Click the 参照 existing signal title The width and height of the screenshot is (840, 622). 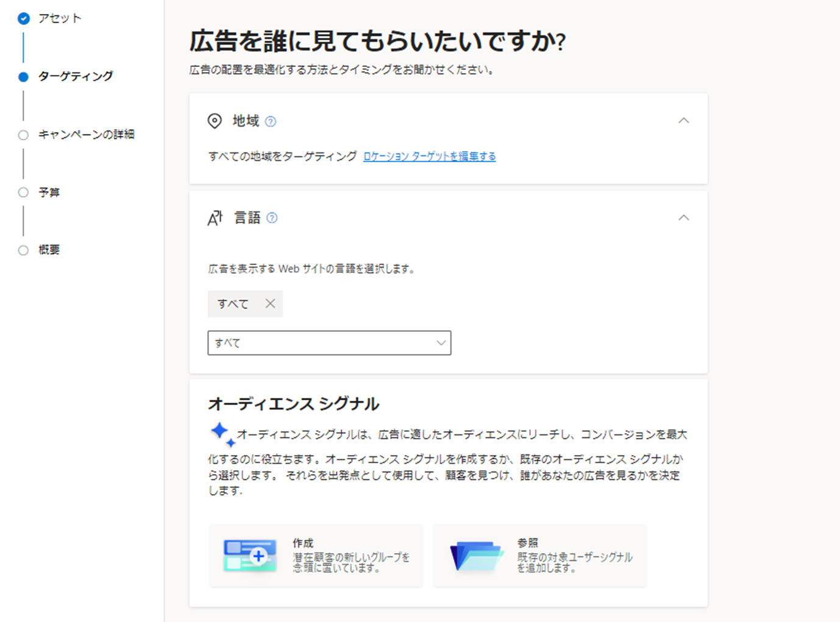coord(527,543)
